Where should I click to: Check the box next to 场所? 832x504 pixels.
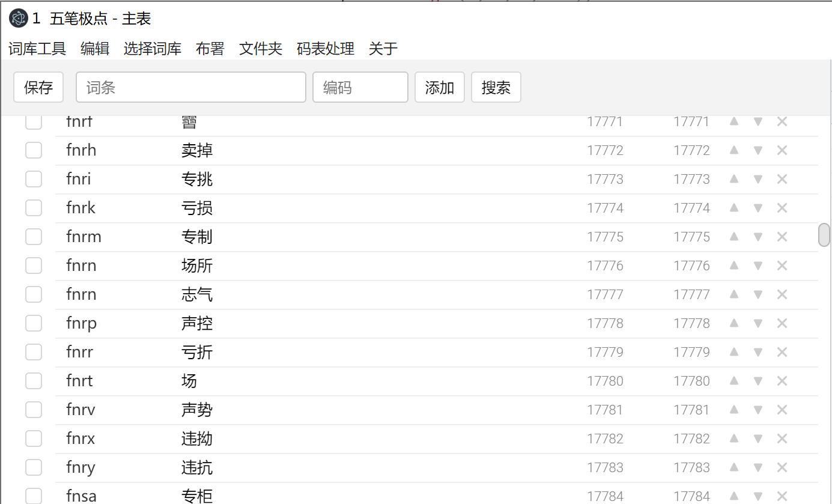(34, 265)
